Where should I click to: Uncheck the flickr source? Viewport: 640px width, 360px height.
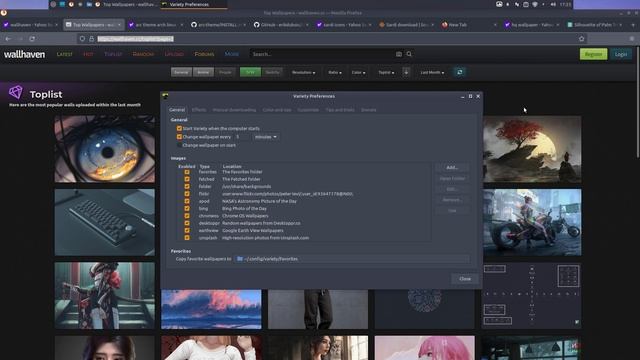(187, 194)
